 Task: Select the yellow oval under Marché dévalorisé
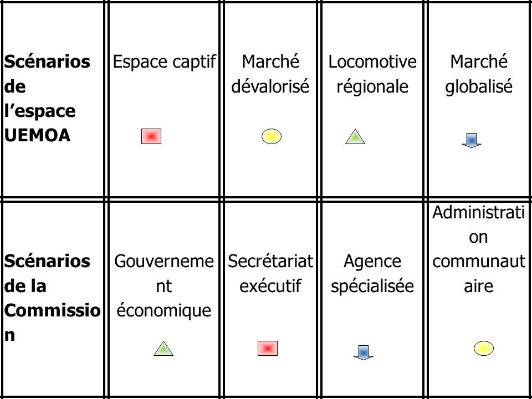click(272, 136)
